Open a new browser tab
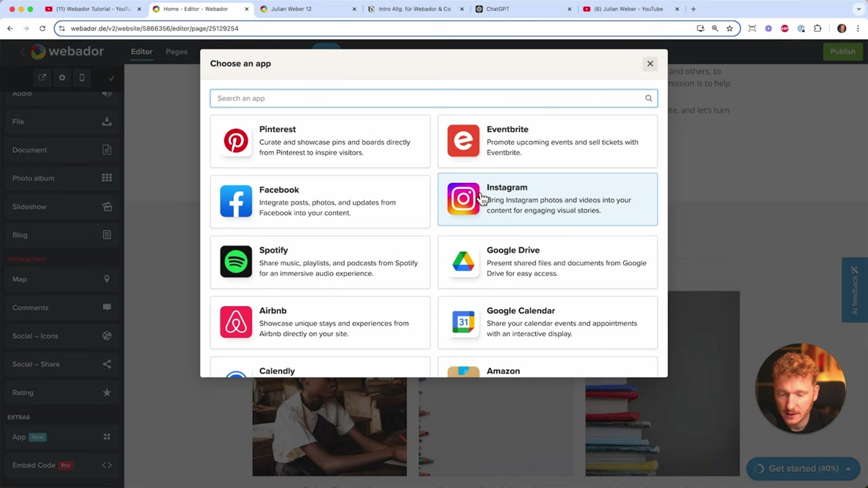The width and height of the screenshot is (868, 488). (x=693, y=9)
